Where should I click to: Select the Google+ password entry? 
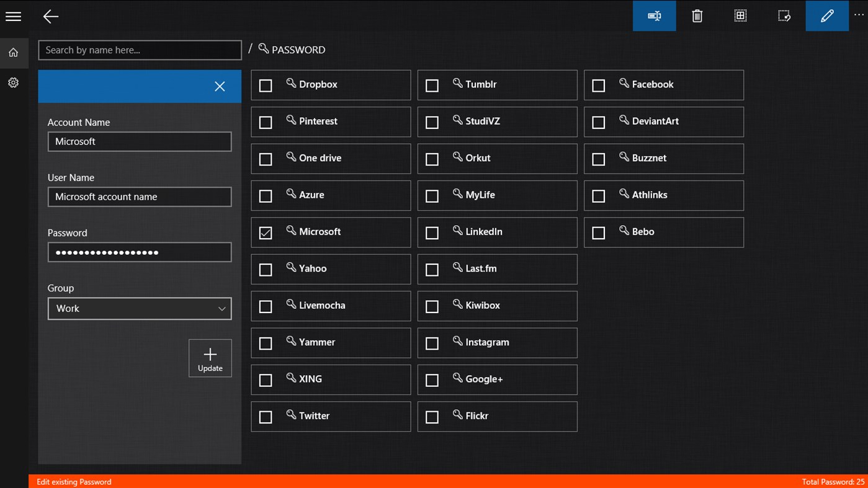pos(432,379)
